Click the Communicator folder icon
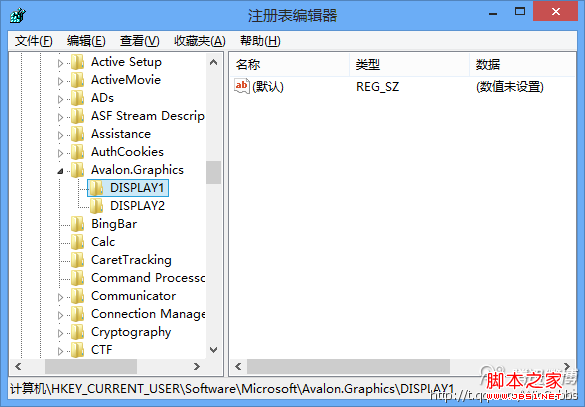Screen dimensions: 585x407 tap(78, 296)
